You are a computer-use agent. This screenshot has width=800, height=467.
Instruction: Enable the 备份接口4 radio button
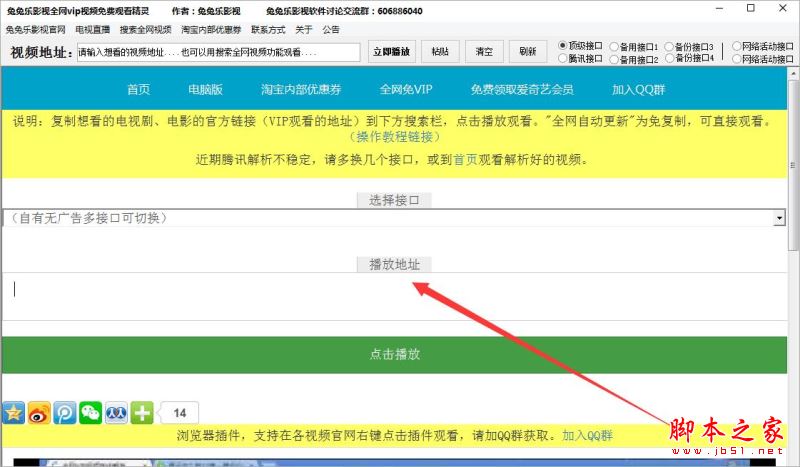click(x=669, y=58)
